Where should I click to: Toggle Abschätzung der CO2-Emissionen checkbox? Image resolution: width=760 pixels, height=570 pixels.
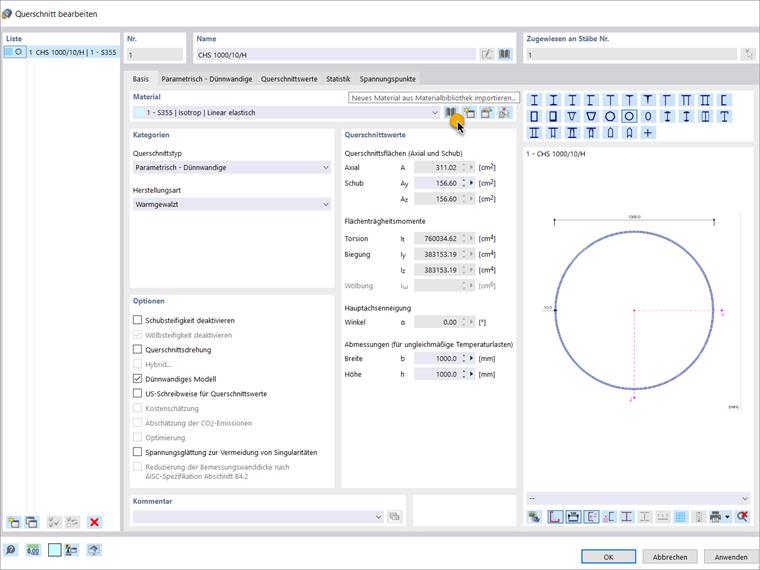click(138, 423)
